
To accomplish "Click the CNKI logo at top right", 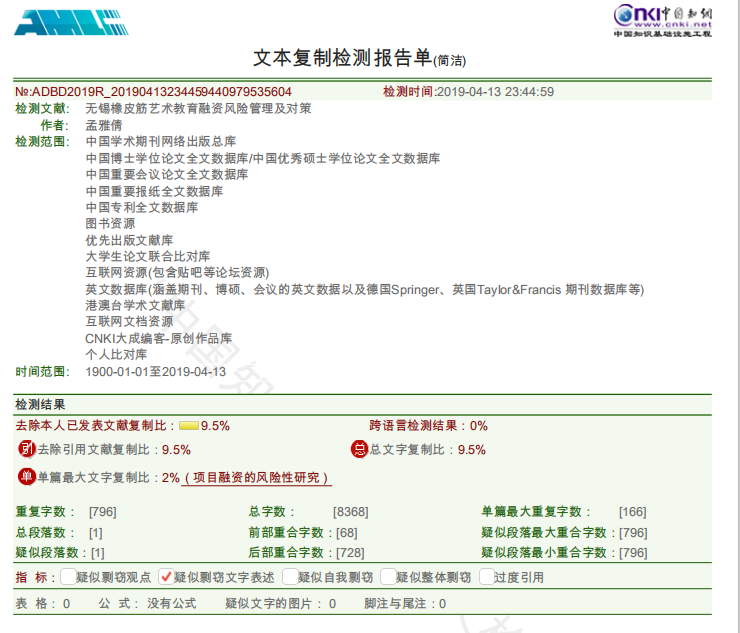I will (x=663, y=21).
